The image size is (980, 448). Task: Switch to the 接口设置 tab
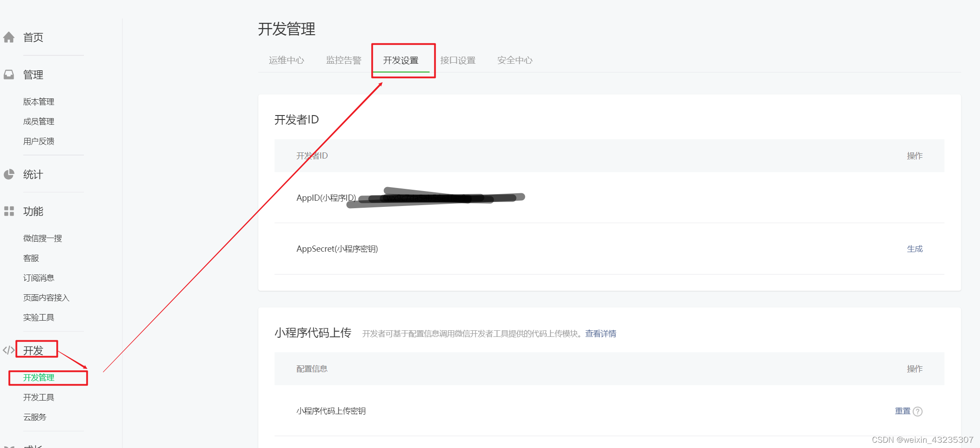point(458,60)
